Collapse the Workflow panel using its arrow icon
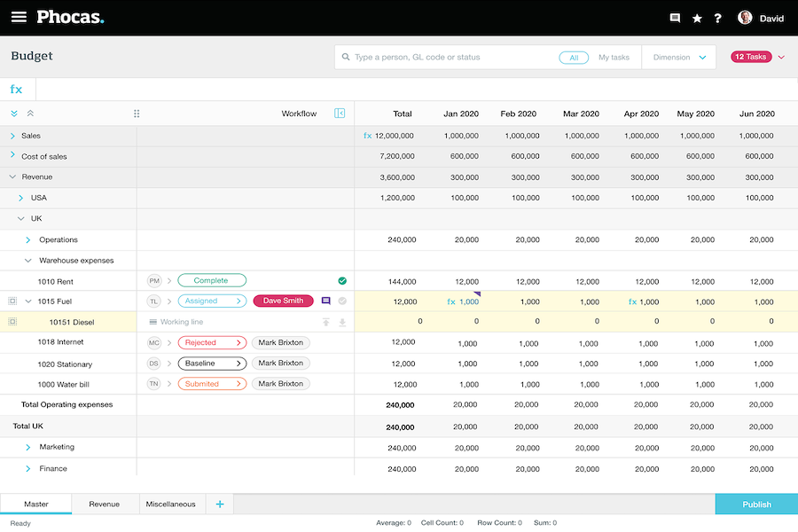This screenshot has width=798, height=532. click(339, 113)
